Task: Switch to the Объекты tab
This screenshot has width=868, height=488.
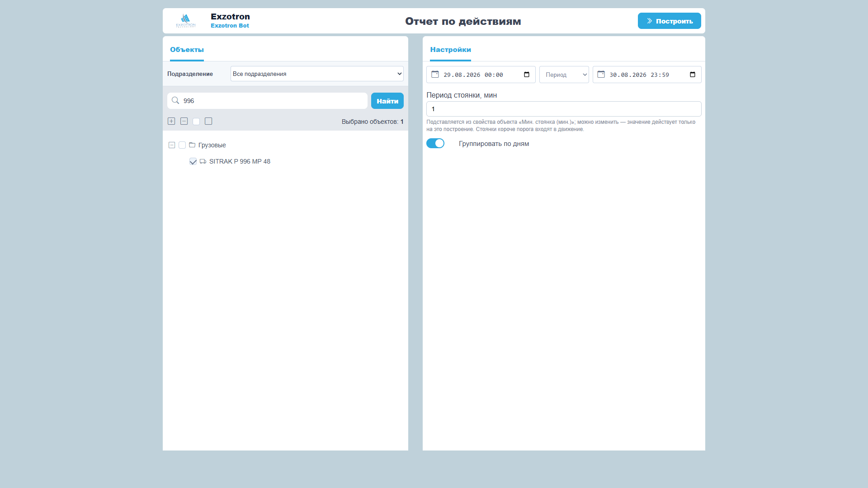Action: (187, 50)
